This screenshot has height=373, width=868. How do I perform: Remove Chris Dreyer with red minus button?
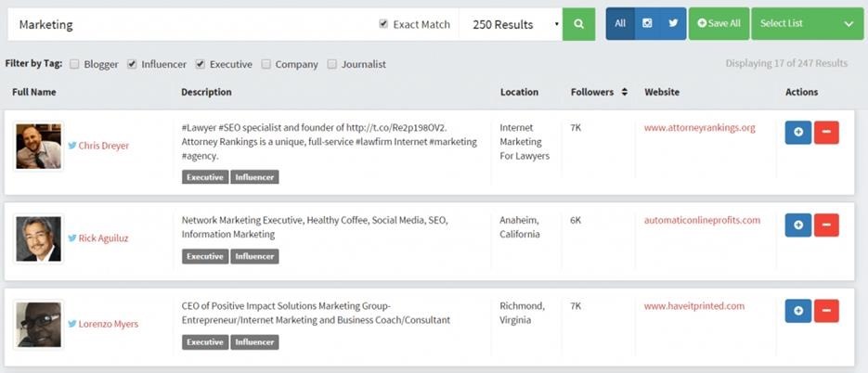[x=826, y=132]
